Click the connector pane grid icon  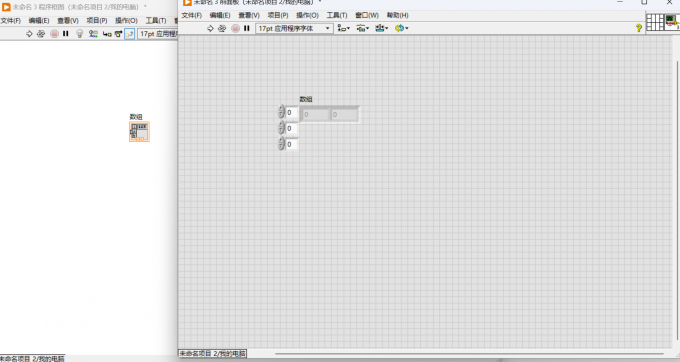pyautogui.click(x=655, y=22)
